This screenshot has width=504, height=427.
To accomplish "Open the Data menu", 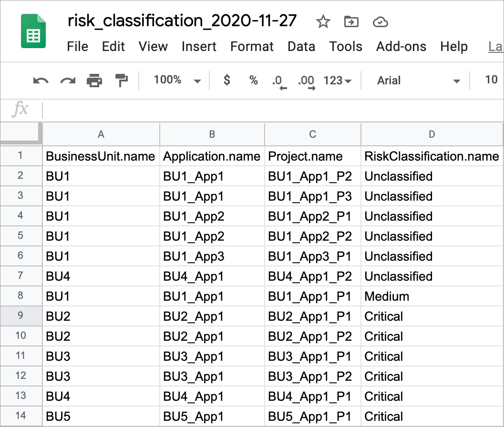I will click(301, 47).
